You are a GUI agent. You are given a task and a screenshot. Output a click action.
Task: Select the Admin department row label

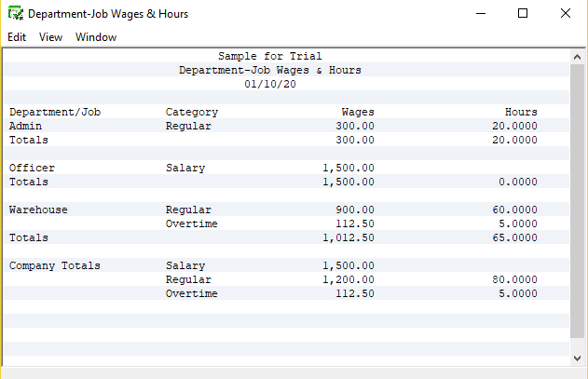coord(25,126)
